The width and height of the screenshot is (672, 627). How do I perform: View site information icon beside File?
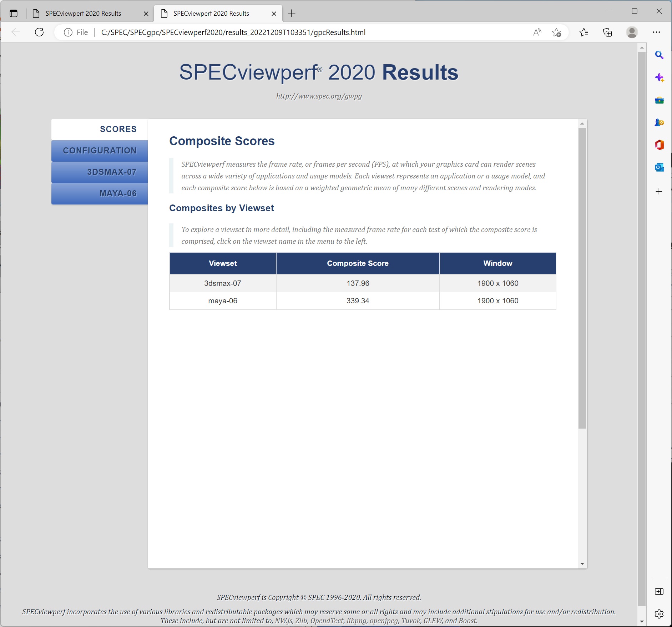(x=68, y=32)
